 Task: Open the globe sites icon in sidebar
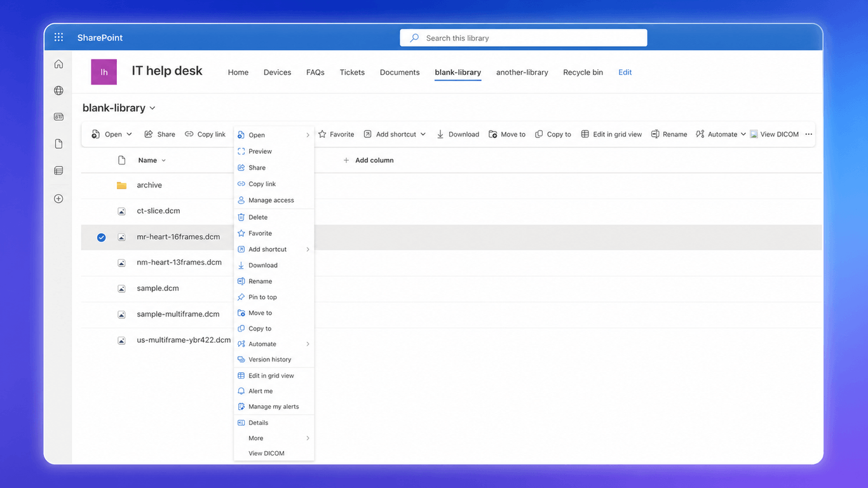click(58, 91)
